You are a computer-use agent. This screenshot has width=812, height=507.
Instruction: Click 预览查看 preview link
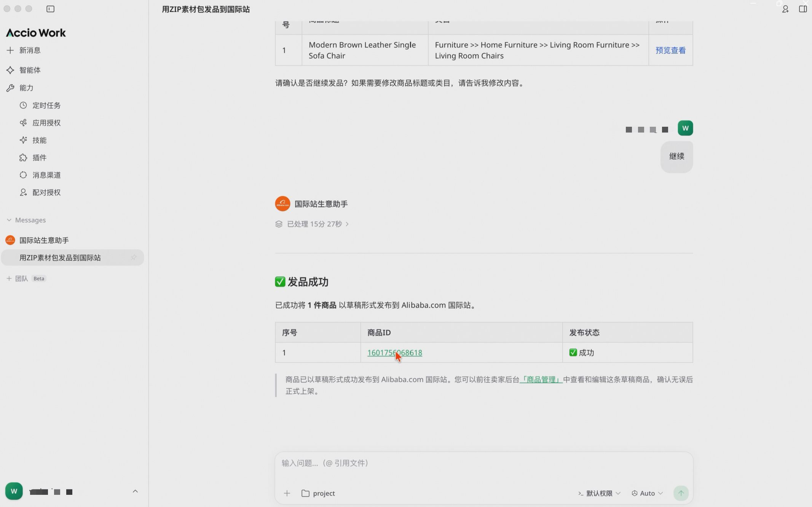pyautogui.click(x=670, y=50)
